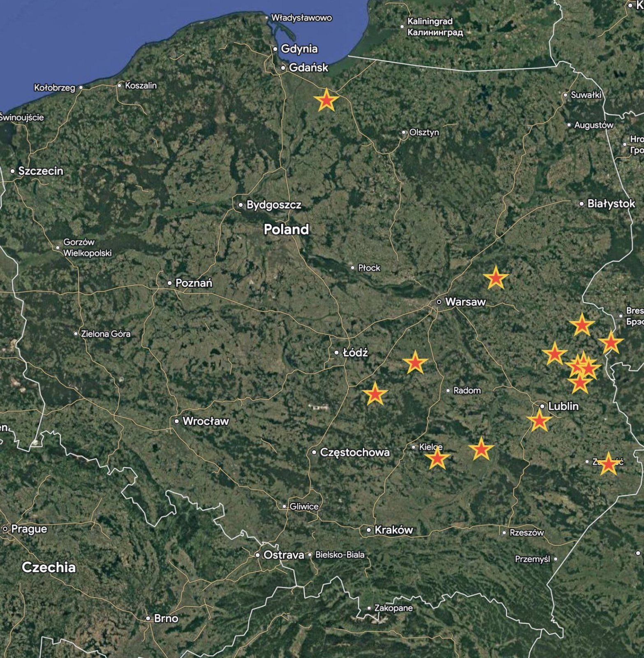Select the star marker northeast of Warsaw

(496, 278)
